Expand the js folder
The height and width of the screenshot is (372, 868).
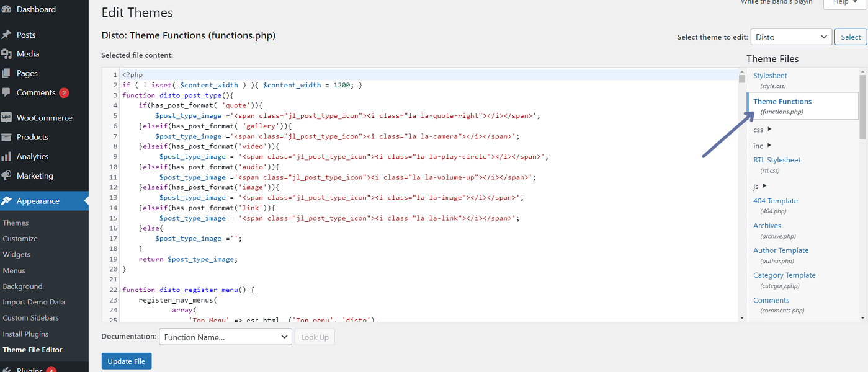pos(760,185)
